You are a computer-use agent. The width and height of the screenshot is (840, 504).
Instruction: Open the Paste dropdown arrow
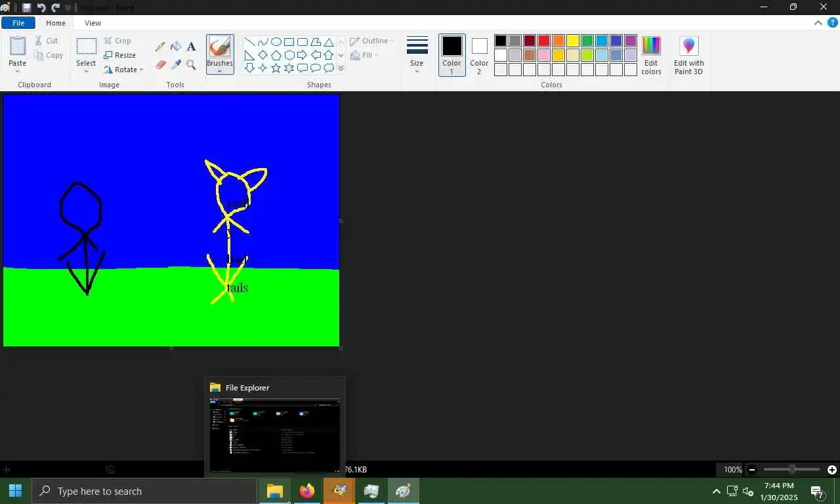pos(18,71)
